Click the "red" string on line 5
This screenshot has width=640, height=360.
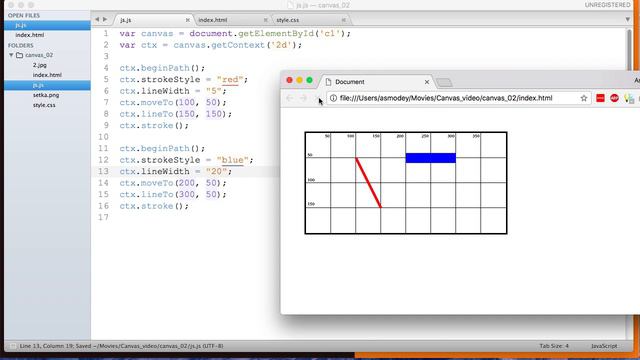(230, 80)
